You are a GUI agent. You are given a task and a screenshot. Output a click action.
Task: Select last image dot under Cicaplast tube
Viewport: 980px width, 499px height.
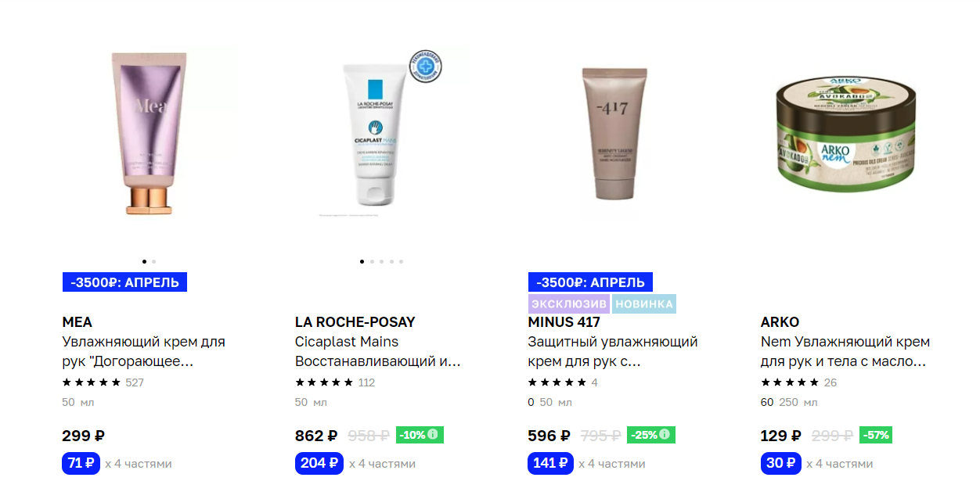point(401,261)
